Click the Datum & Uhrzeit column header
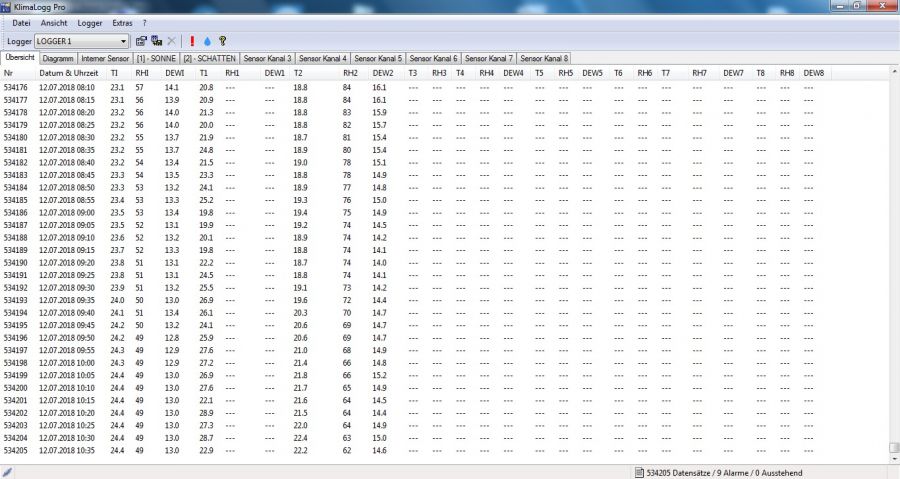Viewport: 900px width, 479px height. click(x=68, y=73)
